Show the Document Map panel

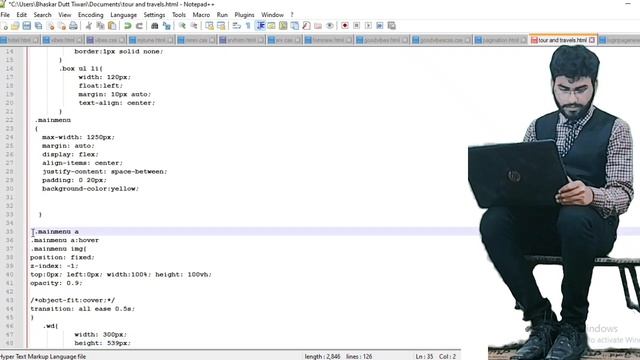pyautogui.click(x=283, y=26)
